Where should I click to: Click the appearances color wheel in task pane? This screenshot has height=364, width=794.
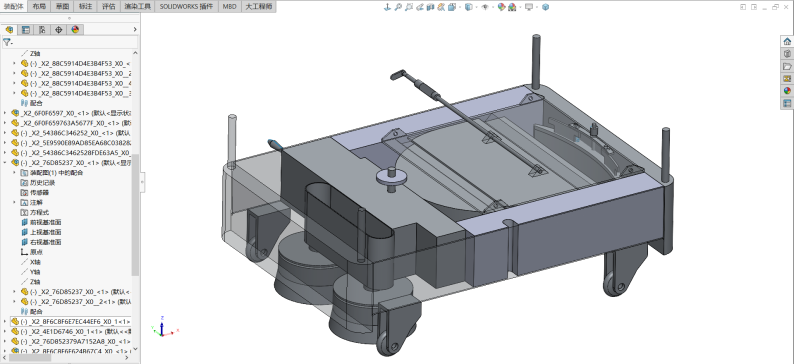point(787,91)
